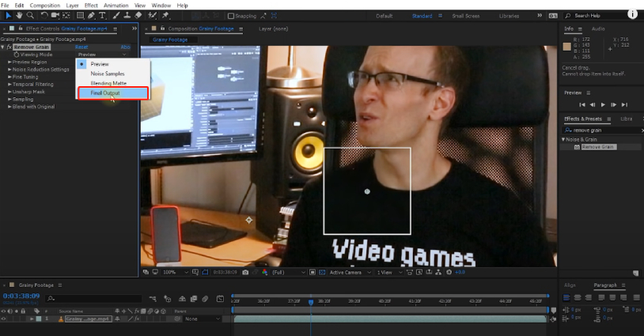
Task: Expand the Temporal Filtering group
Action: [9, 84]
